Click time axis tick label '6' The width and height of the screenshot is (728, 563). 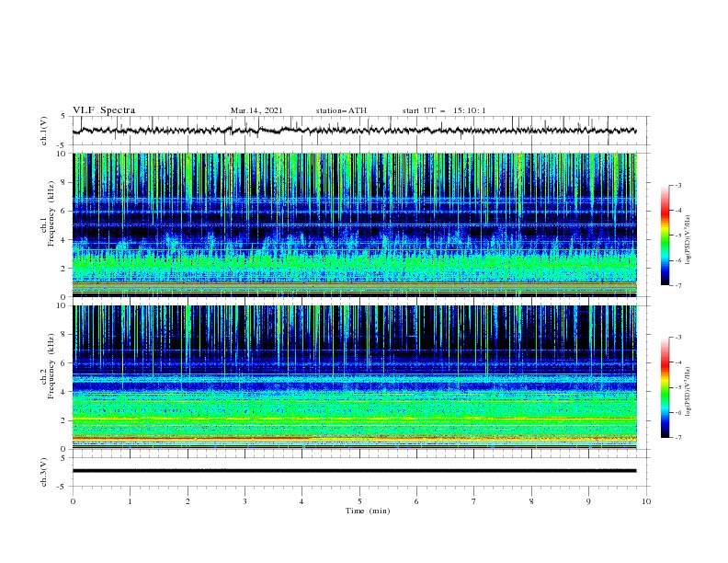pyautogui.click(x=416, y=501)
